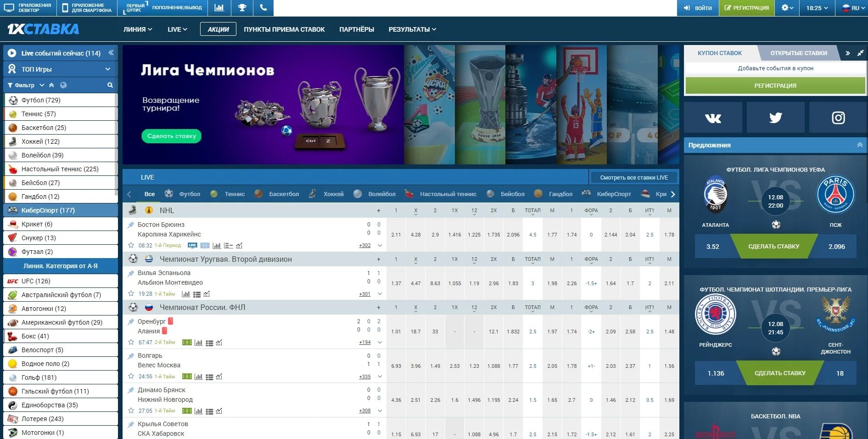The height and width of the screenshot is (439, 868).
Task: Click Смотреть все ставки LIVE
Action: click(x=633, y=178)
